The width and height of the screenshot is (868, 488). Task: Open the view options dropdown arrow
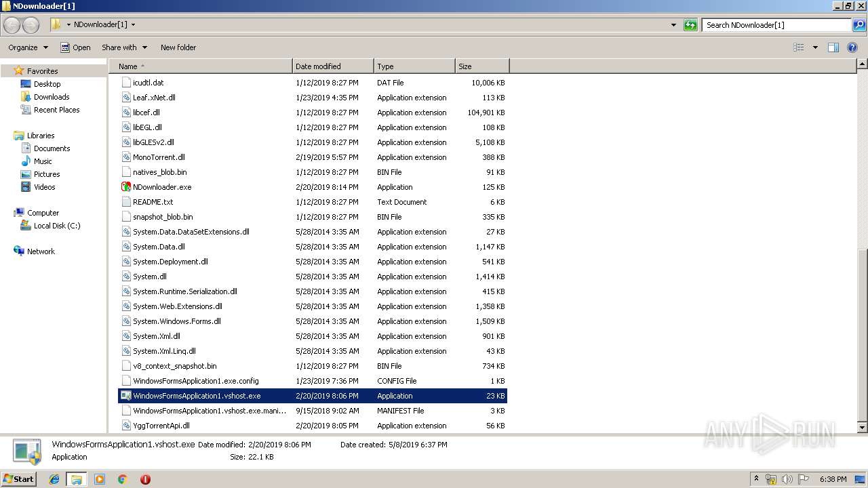[815, 47]
